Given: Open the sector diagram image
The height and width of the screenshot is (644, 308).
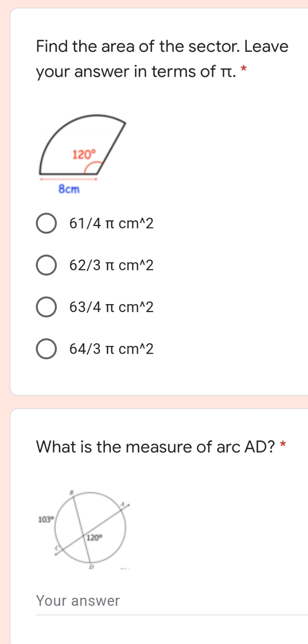Looking at the screenshot, I should 83,154.
